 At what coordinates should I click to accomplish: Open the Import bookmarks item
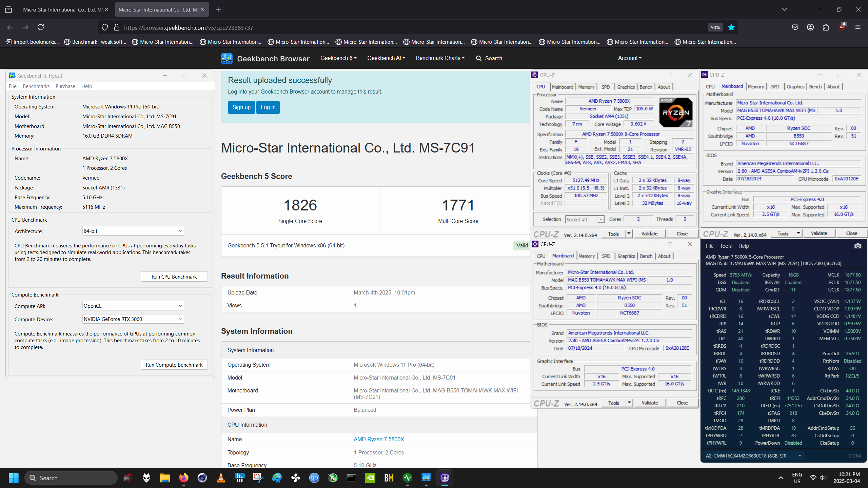coord(32,42)
